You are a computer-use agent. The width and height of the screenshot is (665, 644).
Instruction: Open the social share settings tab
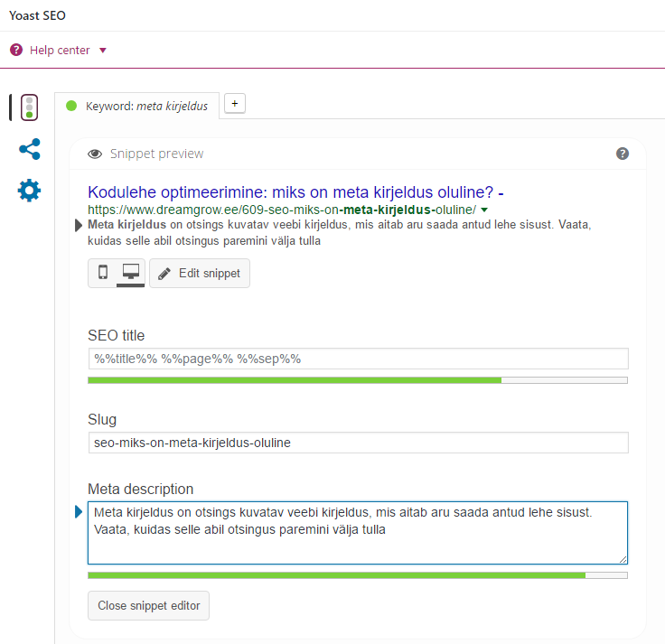[29, 149]
